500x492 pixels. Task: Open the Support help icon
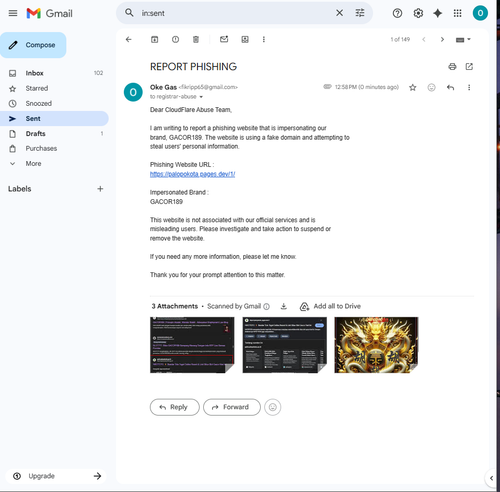point(397,13)
